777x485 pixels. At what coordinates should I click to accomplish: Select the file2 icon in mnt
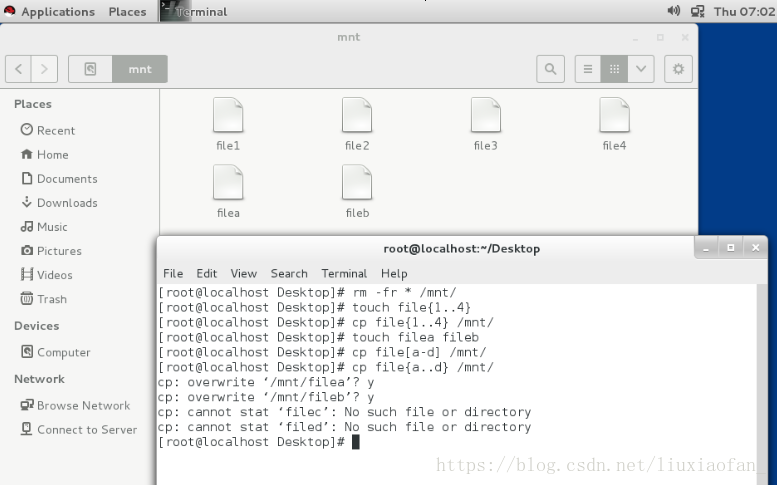point(357,115)
